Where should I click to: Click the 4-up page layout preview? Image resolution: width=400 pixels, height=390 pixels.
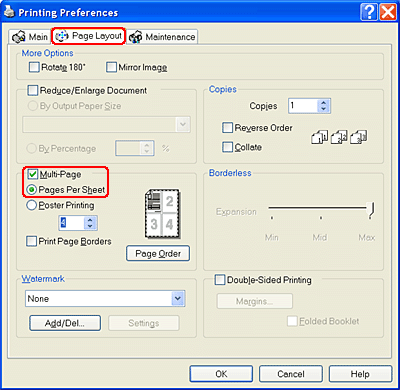tap(162, 213)
